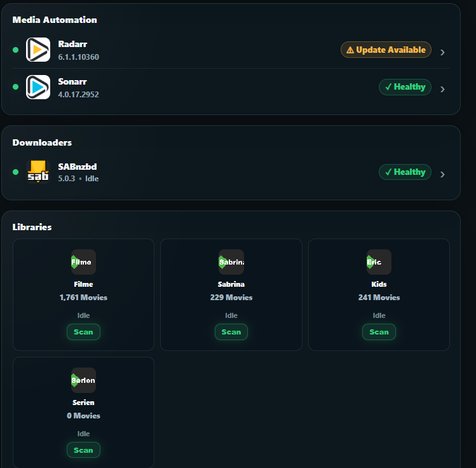Click the 1,761 Movies count
Screen dimensions: 476x468
click(83, 298)
